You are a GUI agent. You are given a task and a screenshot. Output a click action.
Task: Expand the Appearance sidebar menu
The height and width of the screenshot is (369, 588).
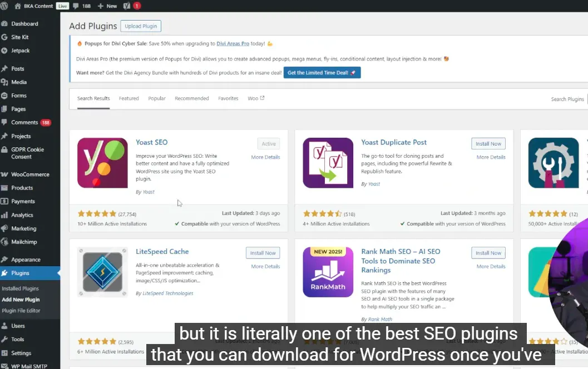[x=26, y=260]
